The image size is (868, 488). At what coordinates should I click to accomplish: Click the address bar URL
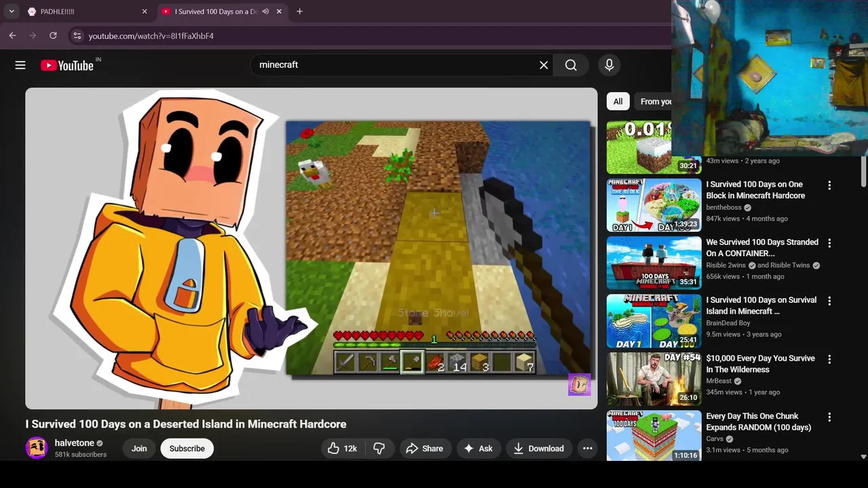click(x=151, y=36)
